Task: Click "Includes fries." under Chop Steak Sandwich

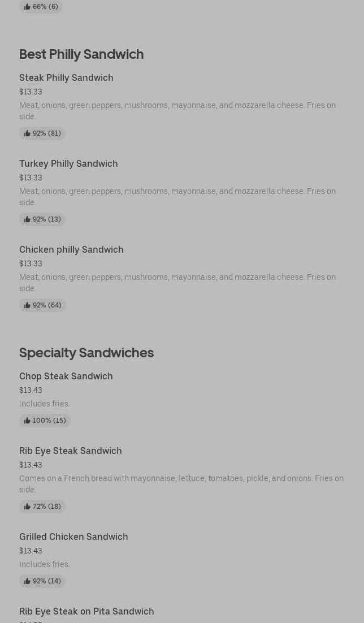Action: [45, 404]
